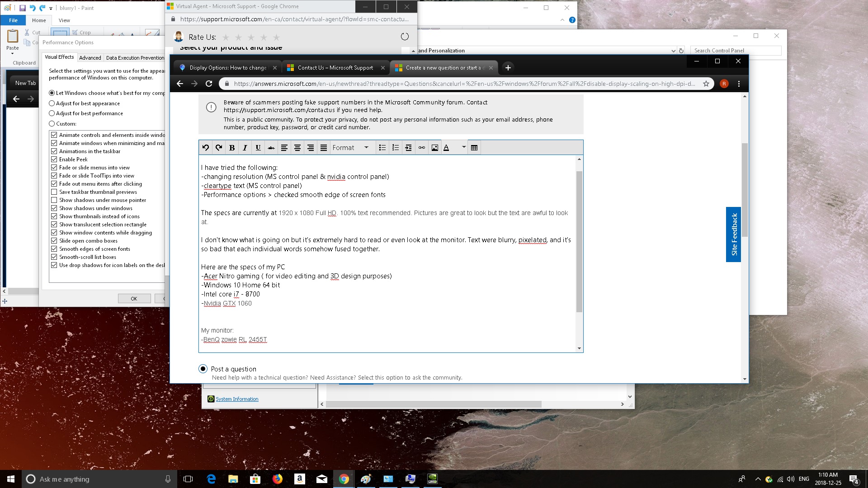Image resolution: width=868 pixels, height=488 pixels.
Task: Uncheck 'Smooth edges of screen fonts'
Action: (x=54, y=249)
